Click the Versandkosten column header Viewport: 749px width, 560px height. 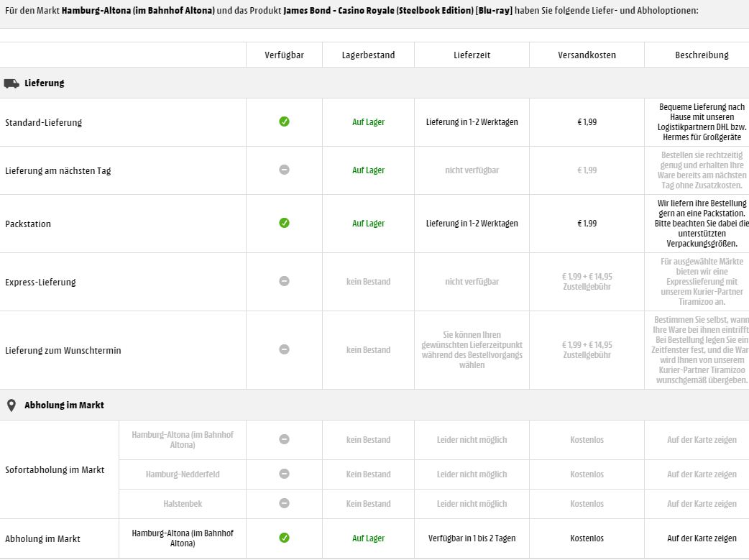pyautogui.click(x=587, y=55)
